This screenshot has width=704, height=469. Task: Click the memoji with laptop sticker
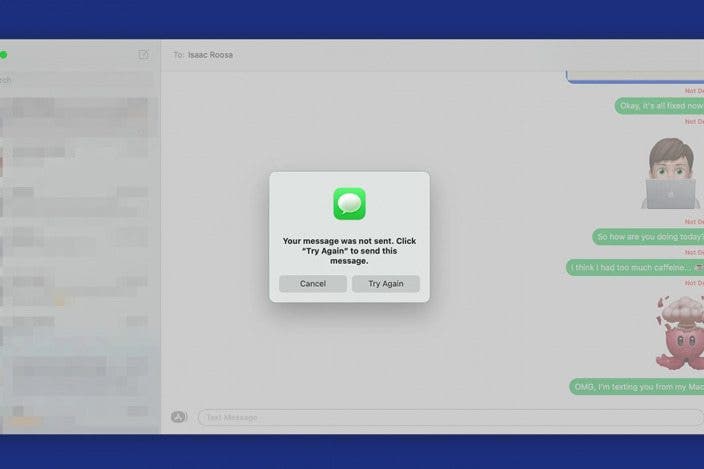pyautogui.click(x=672, y=173)
